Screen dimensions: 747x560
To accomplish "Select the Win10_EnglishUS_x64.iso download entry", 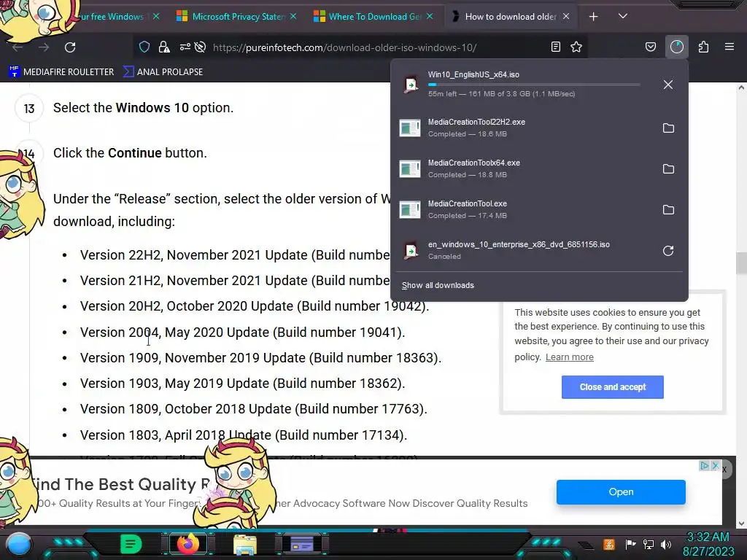I will [524, 85].
